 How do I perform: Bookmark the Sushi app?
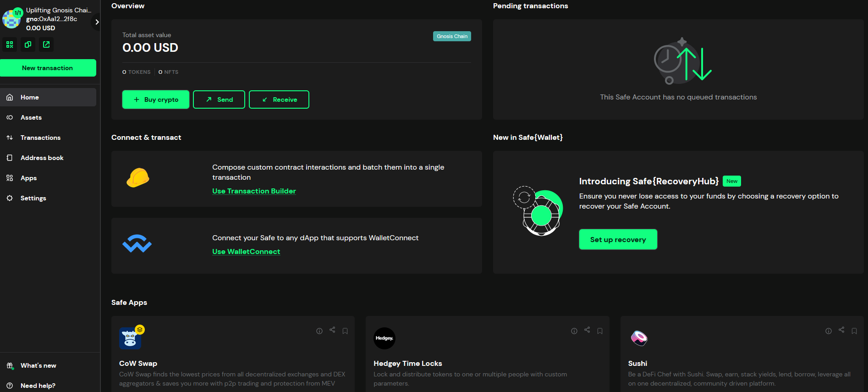[854, 331]
